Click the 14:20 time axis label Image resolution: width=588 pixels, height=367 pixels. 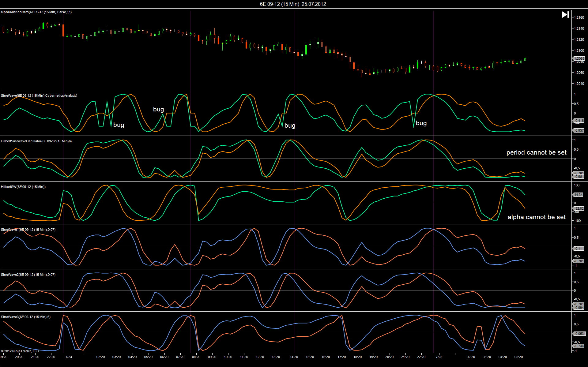click(x=294, y=357)
